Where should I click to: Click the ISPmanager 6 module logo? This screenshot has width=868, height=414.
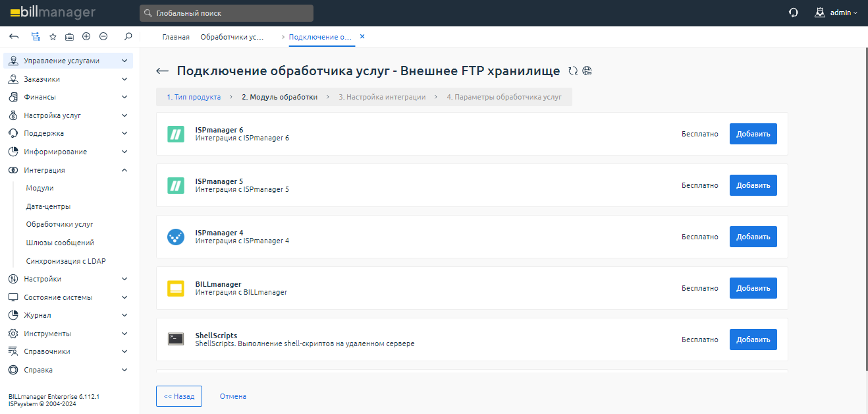pos(175,134)
